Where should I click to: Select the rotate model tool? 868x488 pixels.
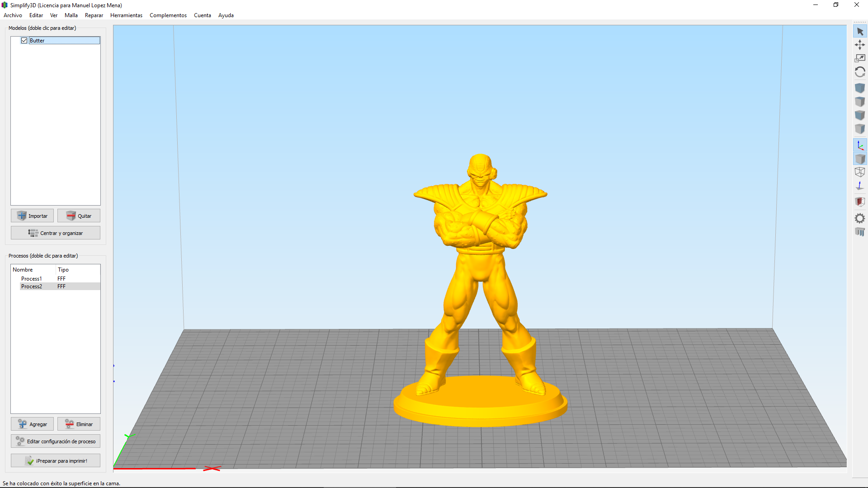pyautogui.click(x=860, y=72)
